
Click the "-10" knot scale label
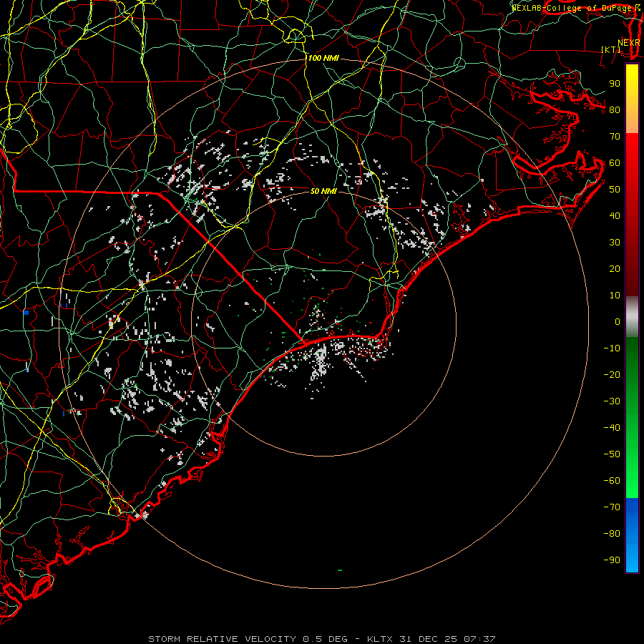click(612, 348)
